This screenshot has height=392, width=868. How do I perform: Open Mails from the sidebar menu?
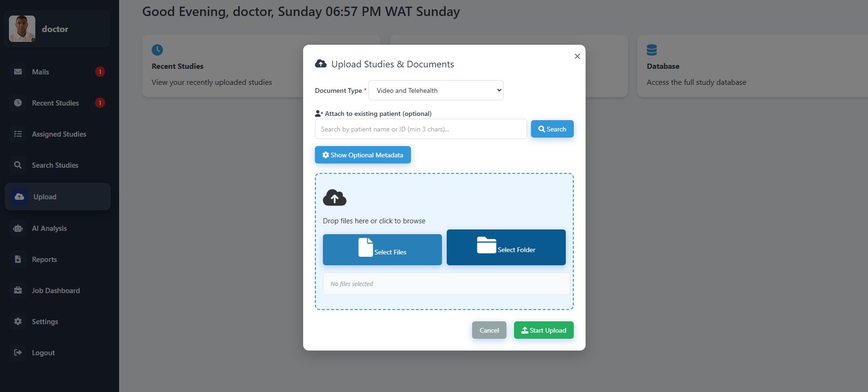[57, 72]
